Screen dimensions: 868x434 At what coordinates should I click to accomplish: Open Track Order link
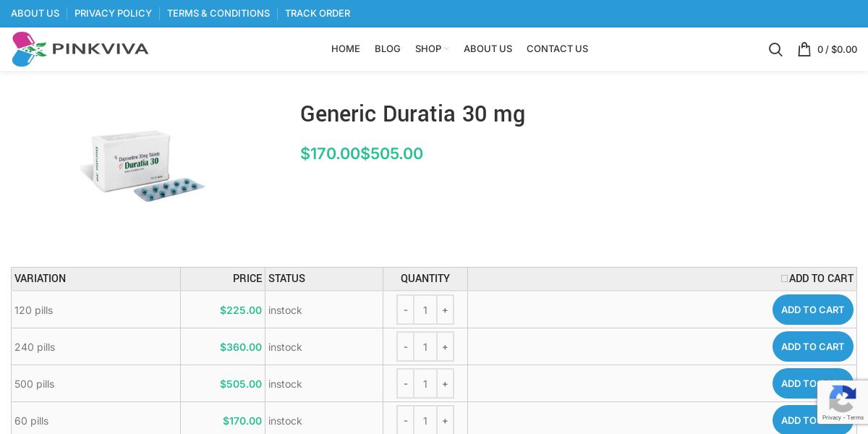click(x=318, y=13)
